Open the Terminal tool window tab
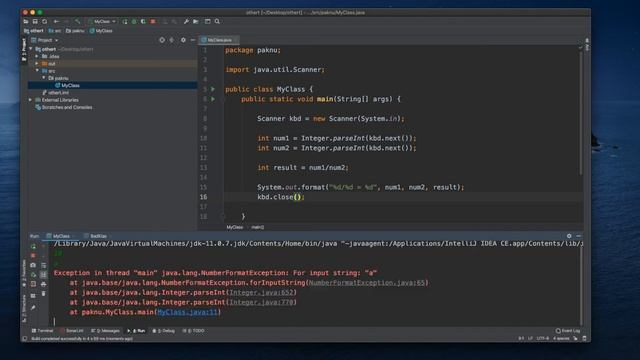640x360 pixels. pos(42,331)
